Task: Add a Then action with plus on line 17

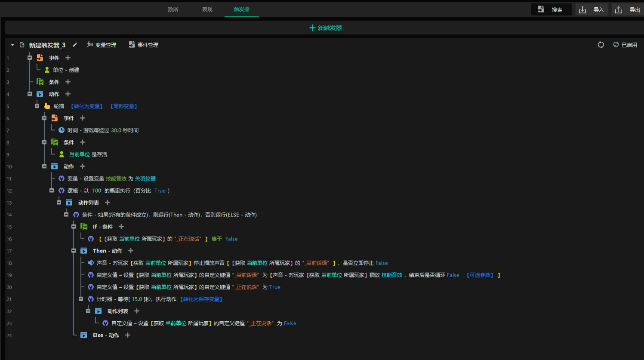Action: coord(131,250)
